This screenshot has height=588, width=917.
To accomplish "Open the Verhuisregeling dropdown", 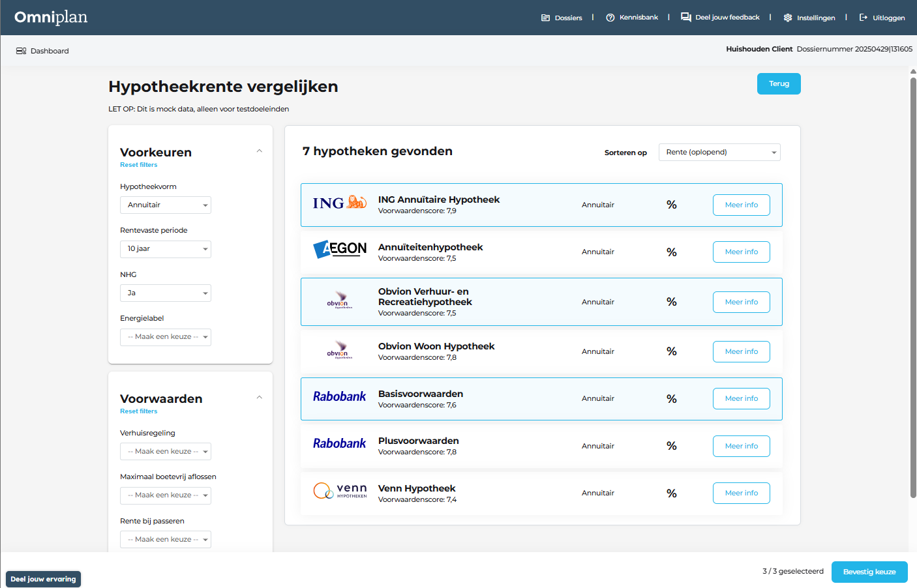I will pyautogui.click(x=166, y=451).
